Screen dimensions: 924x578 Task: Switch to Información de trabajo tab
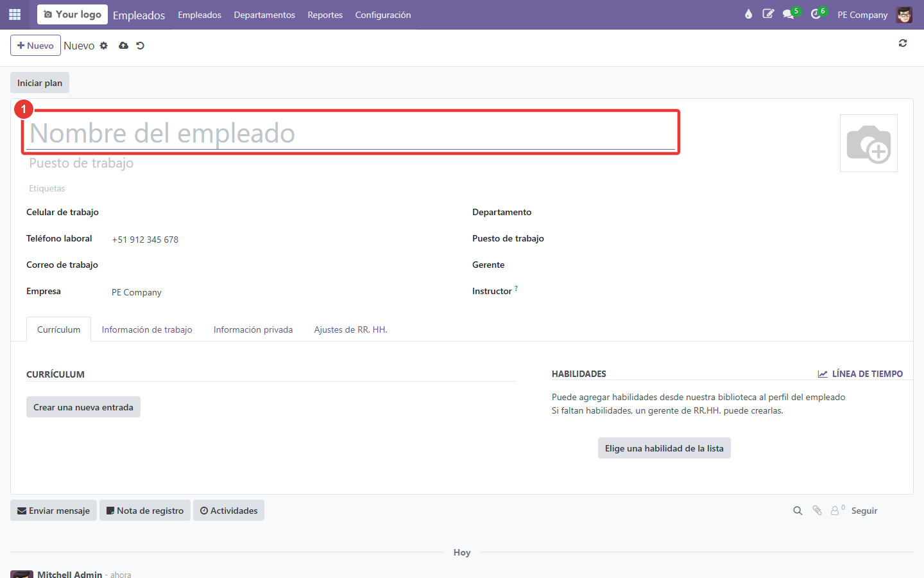point(147,329)
